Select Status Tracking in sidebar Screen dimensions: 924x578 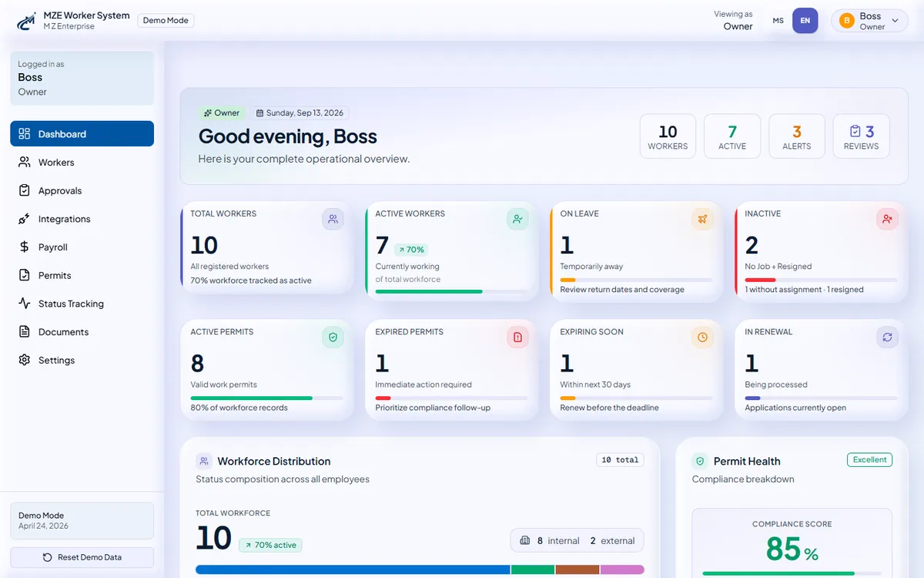tap(82, 304)
